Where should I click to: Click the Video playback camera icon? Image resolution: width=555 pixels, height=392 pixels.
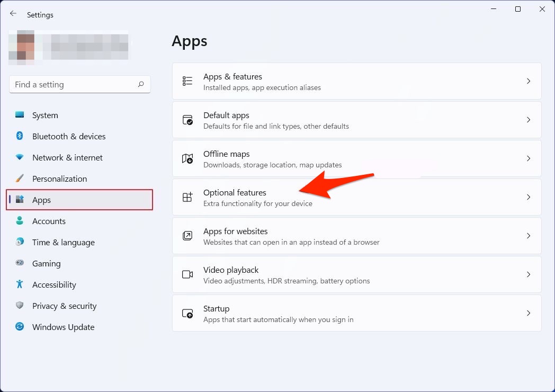tap(187, 274)
